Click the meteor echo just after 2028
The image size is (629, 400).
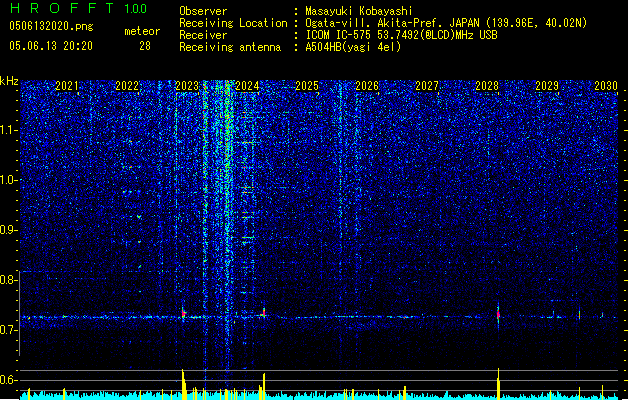pos(498,314)
